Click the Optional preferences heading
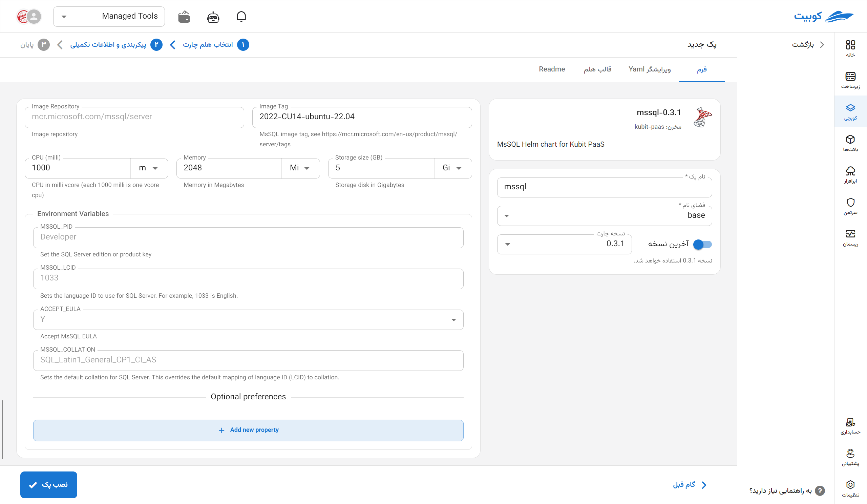This screenshot has width=867, height=504. pyautogui.click(x=248, y=397)
